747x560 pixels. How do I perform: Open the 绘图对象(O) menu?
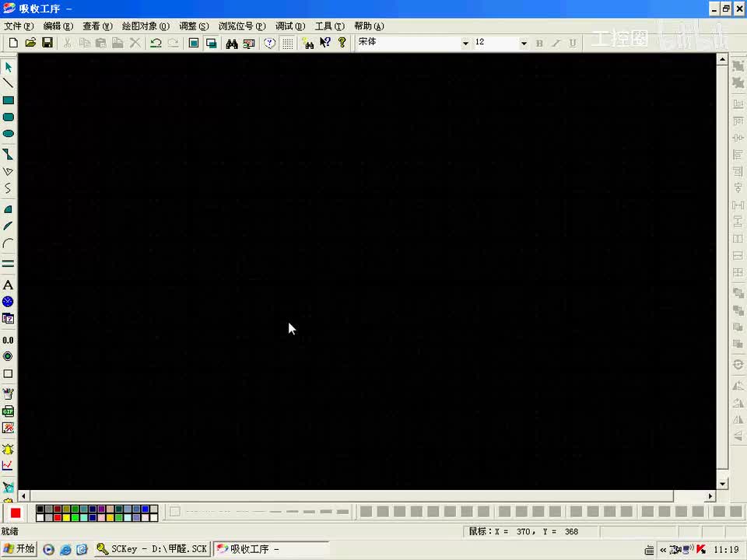pyautogui.click(x=146, y=26)
